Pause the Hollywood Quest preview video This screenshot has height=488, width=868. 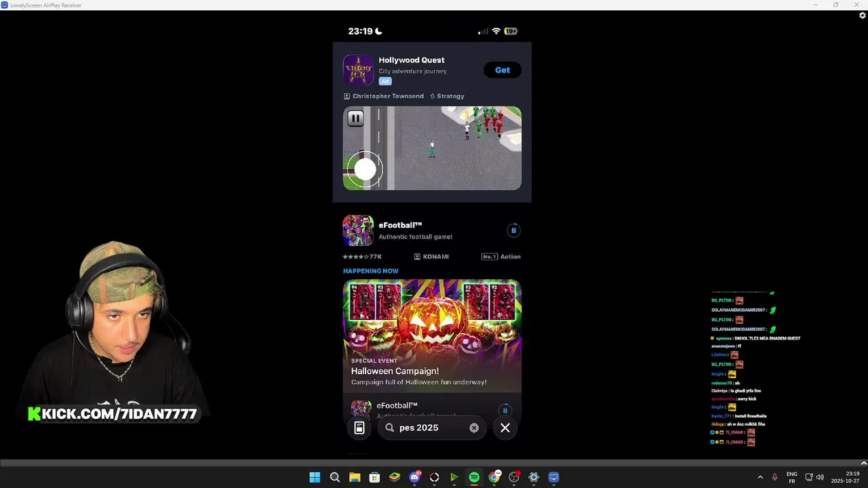click(x=355, y=119)
